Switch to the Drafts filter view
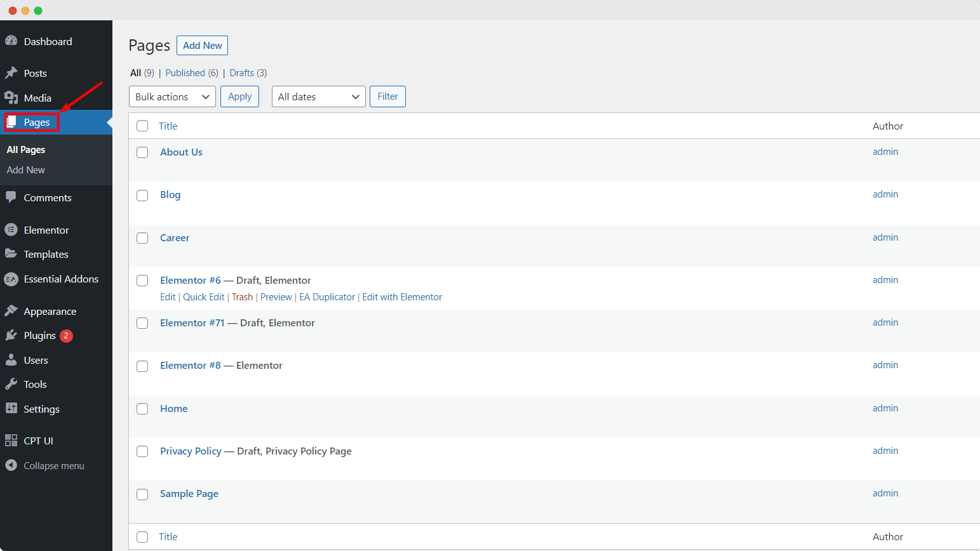This screenshot has height=551, width=980. (241, 72)
